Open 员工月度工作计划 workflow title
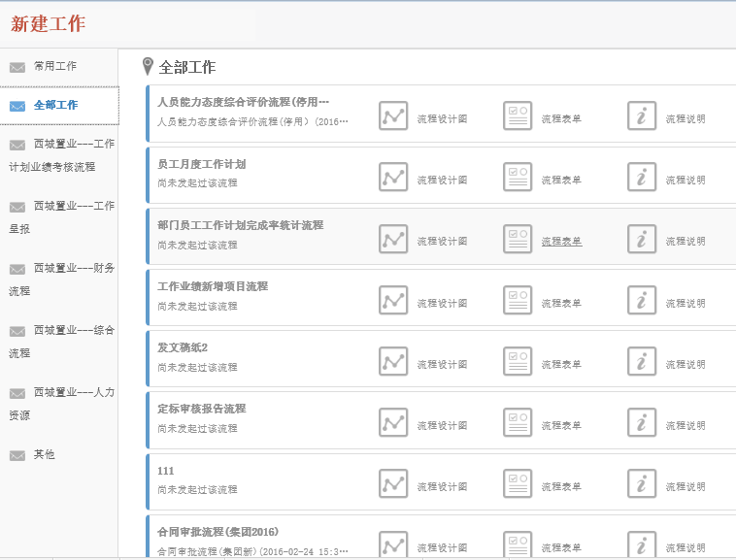 click(x=201, y=164)
